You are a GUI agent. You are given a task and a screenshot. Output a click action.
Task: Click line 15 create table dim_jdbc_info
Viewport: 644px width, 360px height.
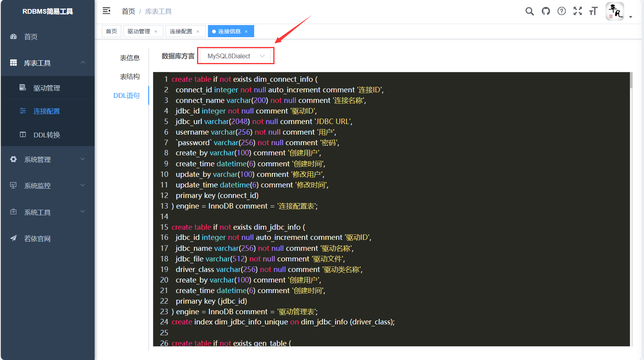(238, 227)
